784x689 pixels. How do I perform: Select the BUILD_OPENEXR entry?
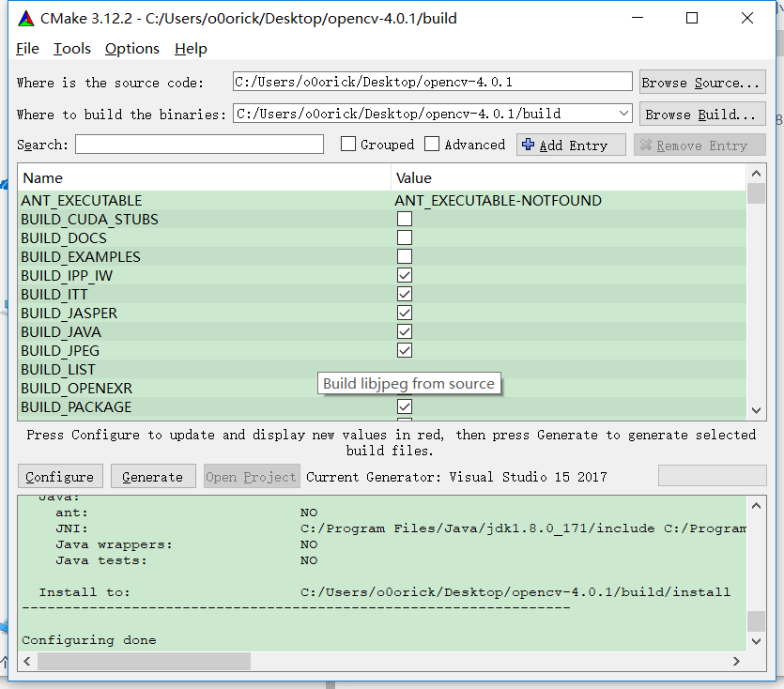pyautogui.click(x=76, y=388)
